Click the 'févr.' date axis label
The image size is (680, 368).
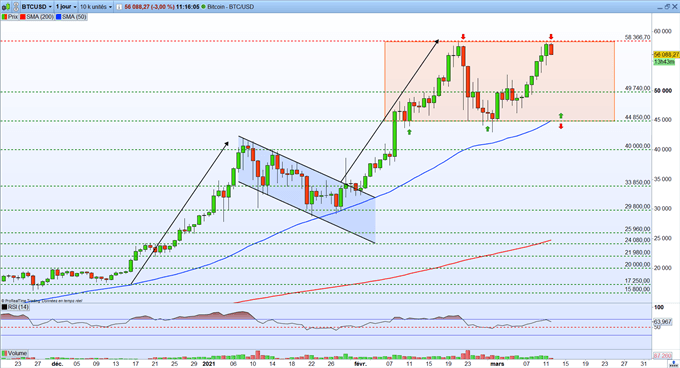360,364
